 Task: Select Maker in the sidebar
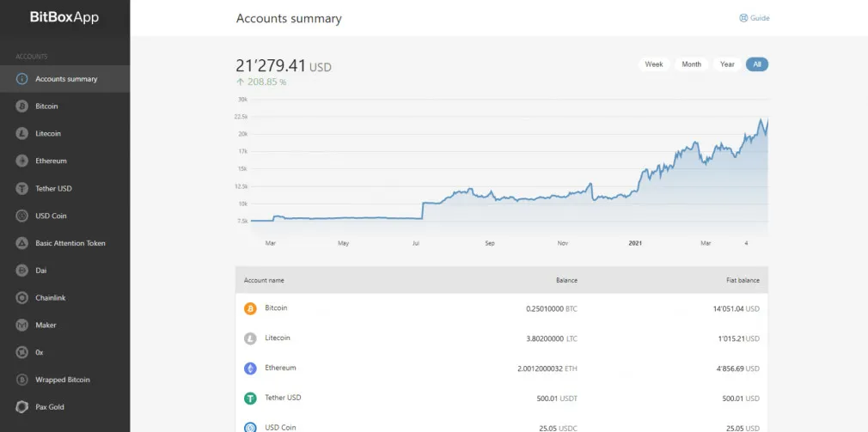tap(64, 326)
